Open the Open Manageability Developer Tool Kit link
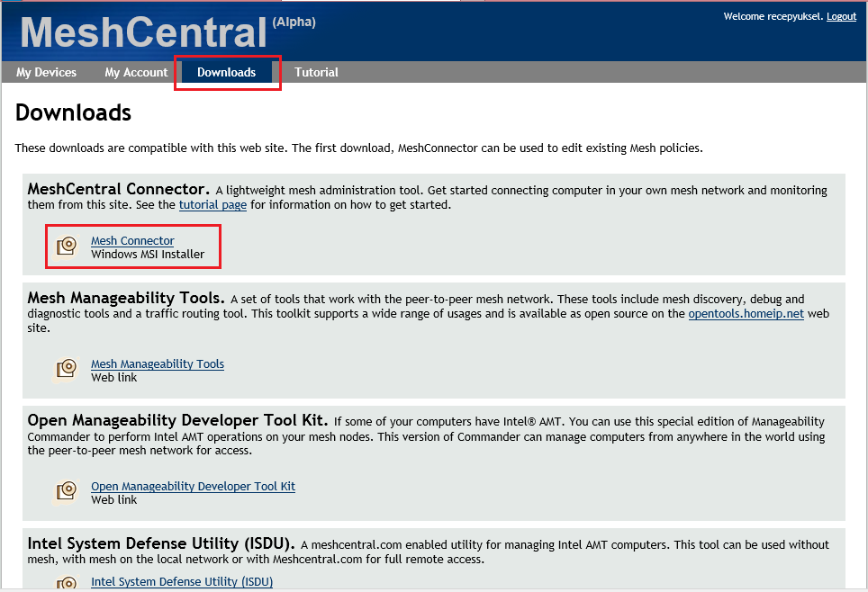 point(193,487)
